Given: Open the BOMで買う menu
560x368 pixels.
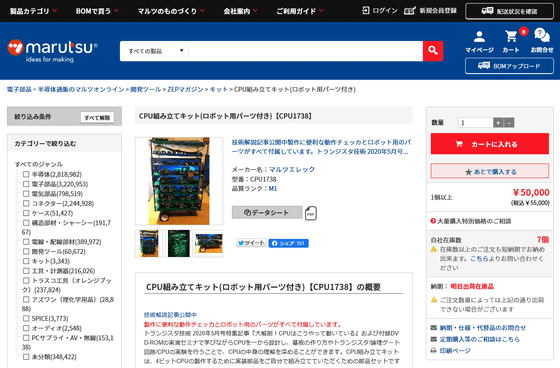Looking at the screenshot, I should pyautogui.click(x=97, y=11).
